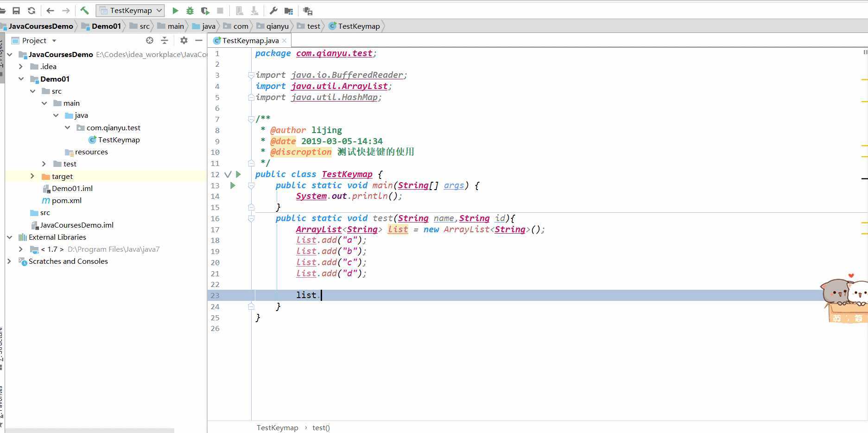This screenshot has width=868, height=433.
Task: Navigate back with the left arrow
Action: click(51, 11)
